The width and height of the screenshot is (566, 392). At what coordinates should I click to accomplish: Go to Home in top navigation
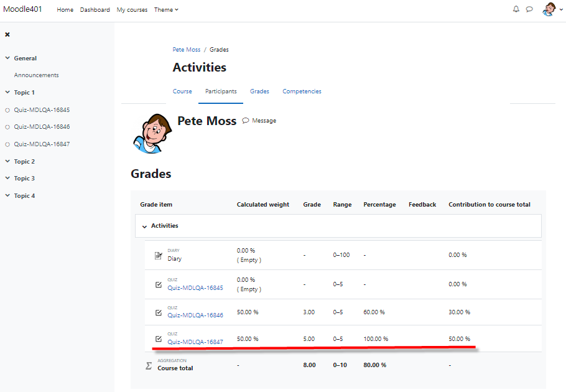coord(65,10)
